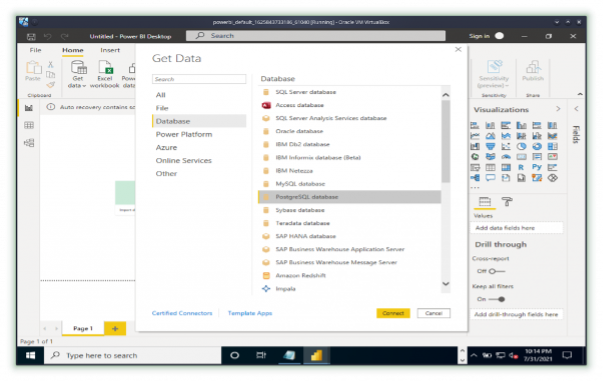Switch to Data view in left sidebar
Image resolution: width=604 pixels, height=382 pixels.
(x=29, y=125)
